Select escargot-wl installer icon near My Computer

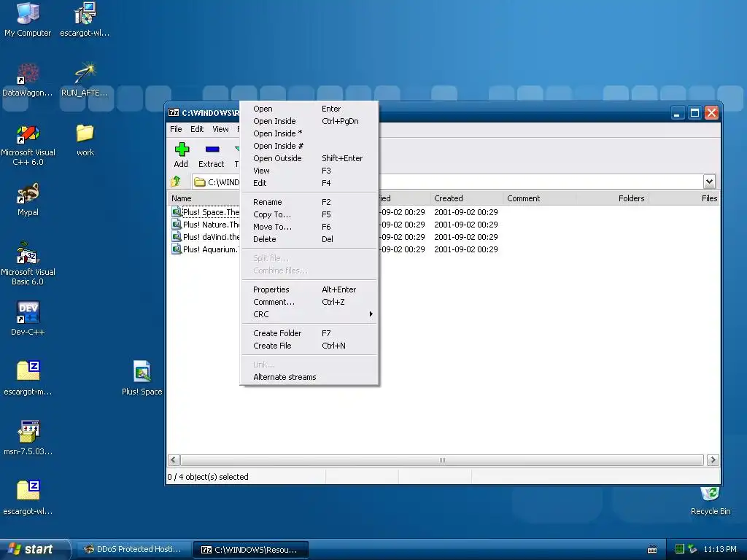click(x=85, y=14)
